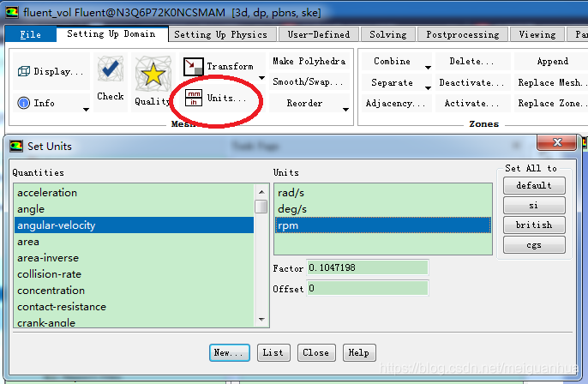Click Make Polyhedra
The height and width of the screenshot is (384, 588).
pos(309,61)
